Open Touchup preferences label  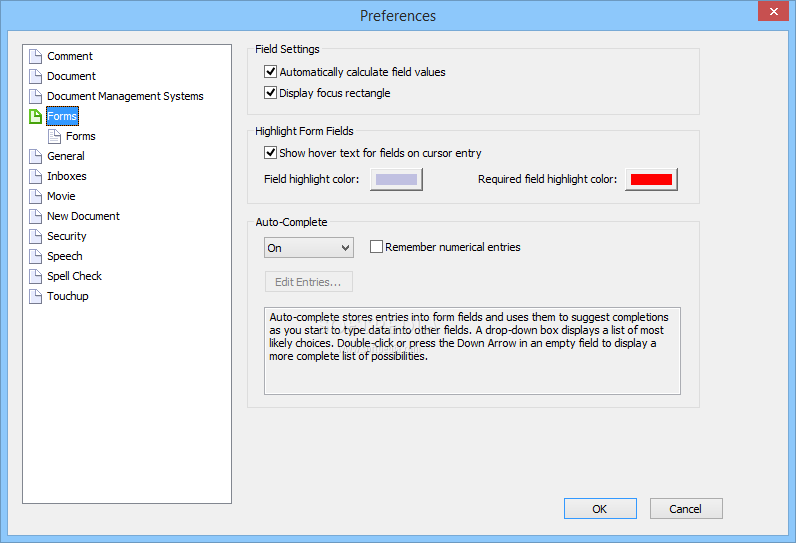point(68,296)
